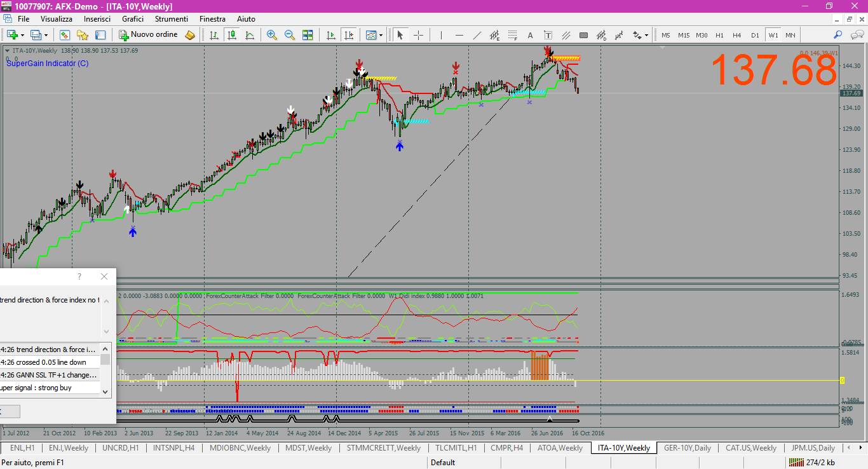Screen dimensions: 868x469
Task: Select the cursor pointer tool
Action: pyautogui.click(x=400, y=35)
